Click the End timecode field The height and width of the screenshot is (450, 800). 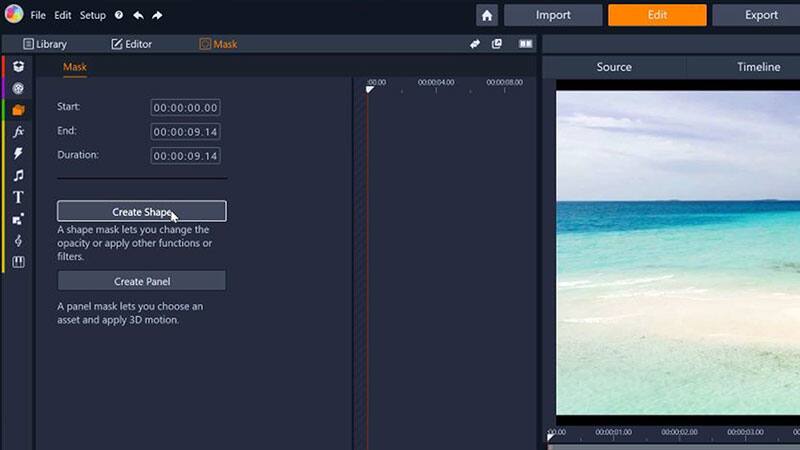pos(185,132)
